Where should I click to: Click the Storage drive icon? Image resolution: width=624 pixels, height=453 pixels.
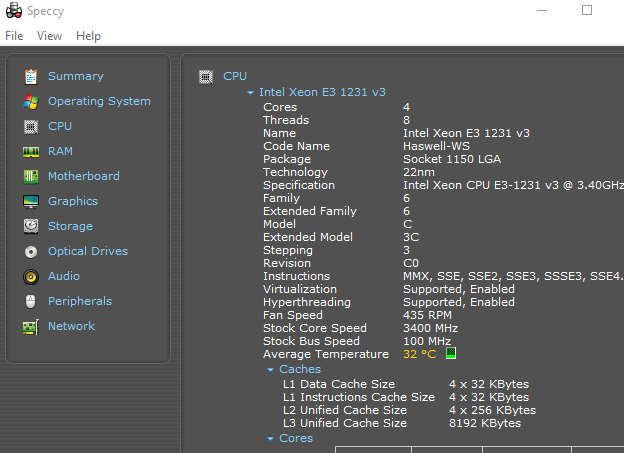[31, 226]
